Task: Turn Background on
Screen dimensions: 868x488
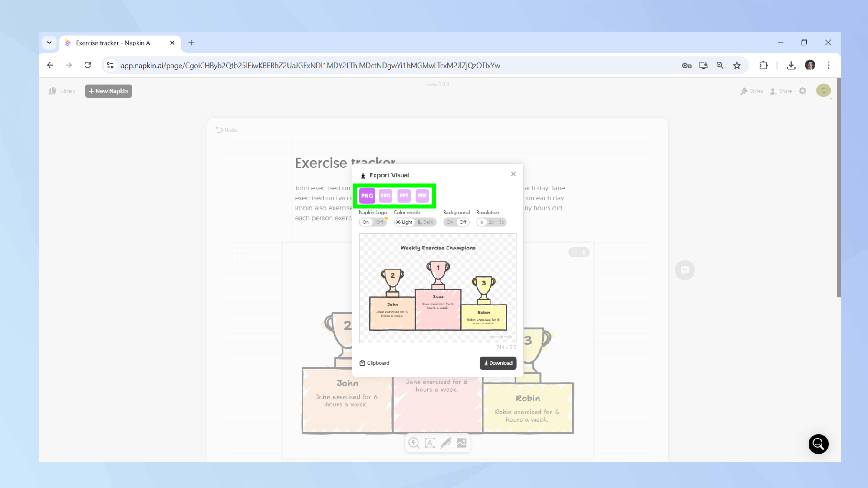Action: pos(450,222)
